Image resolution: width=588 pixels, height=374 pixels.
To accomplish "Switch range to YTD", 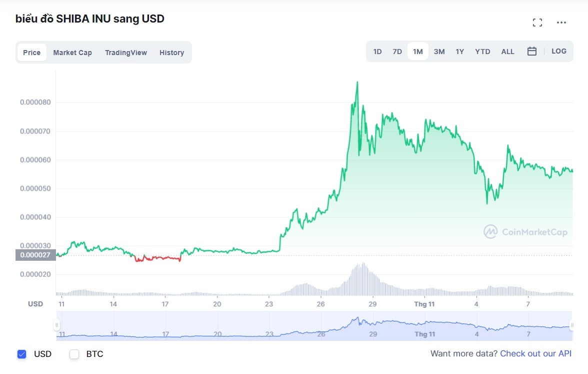I will (x=482, y=52).
